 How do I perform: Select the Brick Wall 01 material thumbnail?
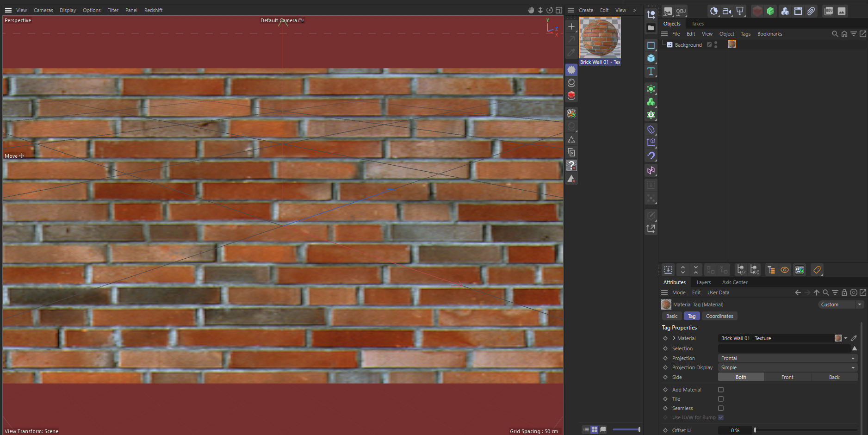[x=600, y=37]
